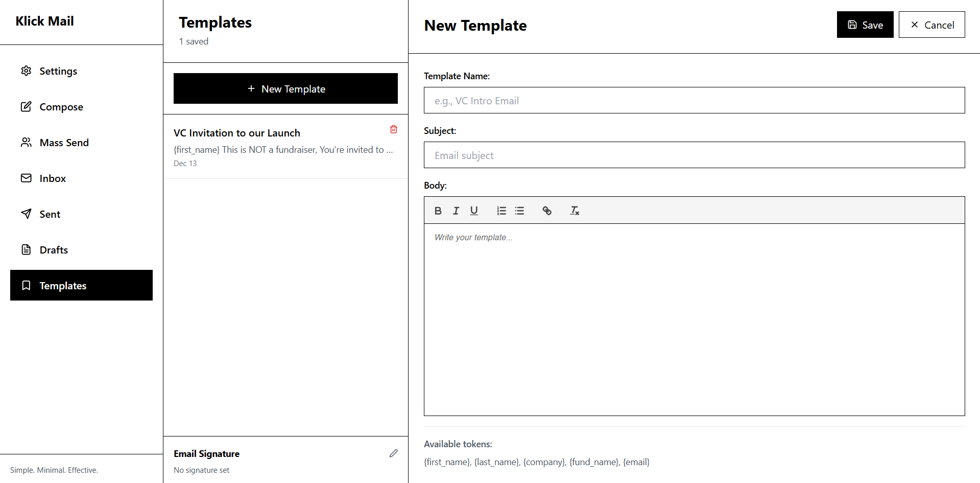The width and height of the screenshot is (980, 483).
Task: Open Sent mail via paper plane icon
Action: tap(26, 214)
